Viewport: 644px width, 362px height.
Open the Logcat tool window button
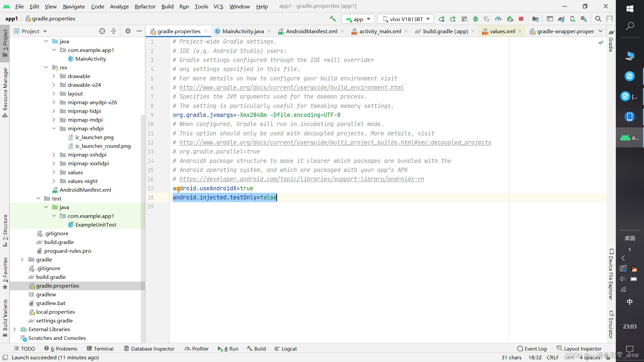click(x=285, y=349)
